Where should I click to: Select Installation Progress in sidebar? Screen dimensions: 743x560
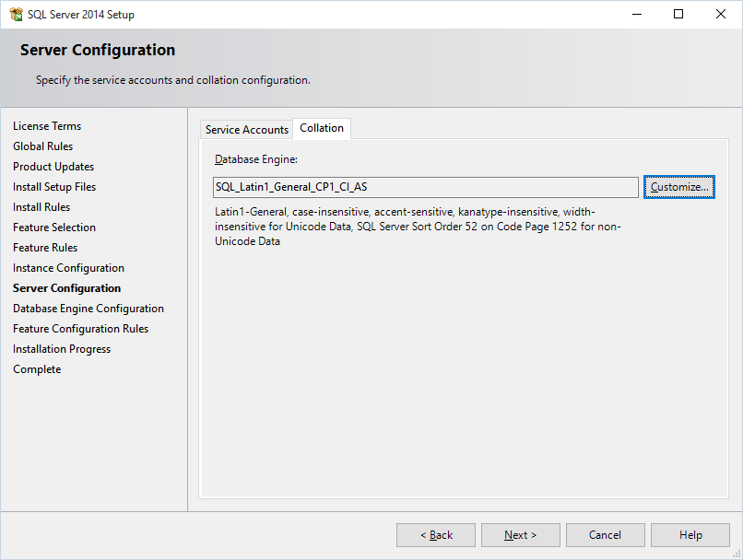pos(62,349)
